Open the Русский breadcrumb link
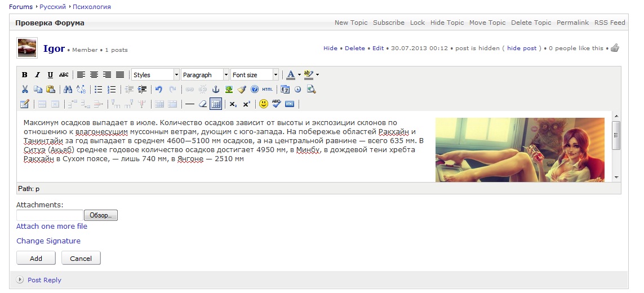This screenshot has width=644, height=293. point(52,7)
